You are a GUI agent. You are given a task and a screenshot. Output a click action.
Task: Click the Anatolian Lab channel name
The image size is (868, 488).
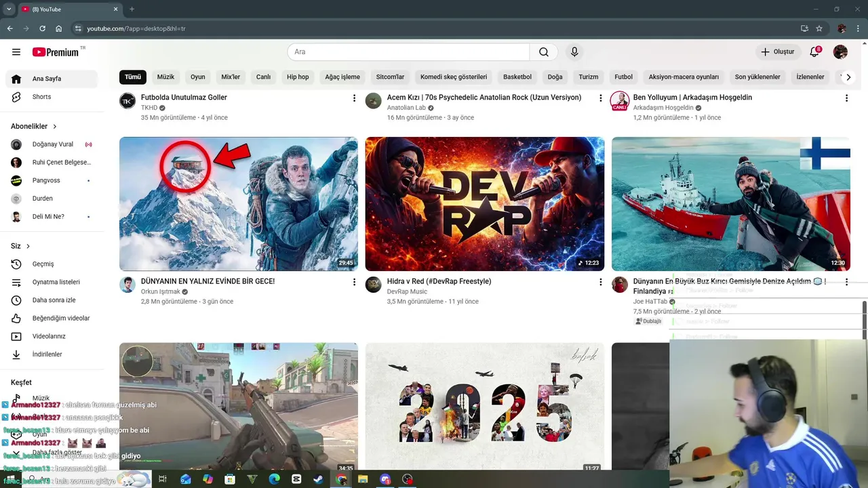(x=406, y=108)
